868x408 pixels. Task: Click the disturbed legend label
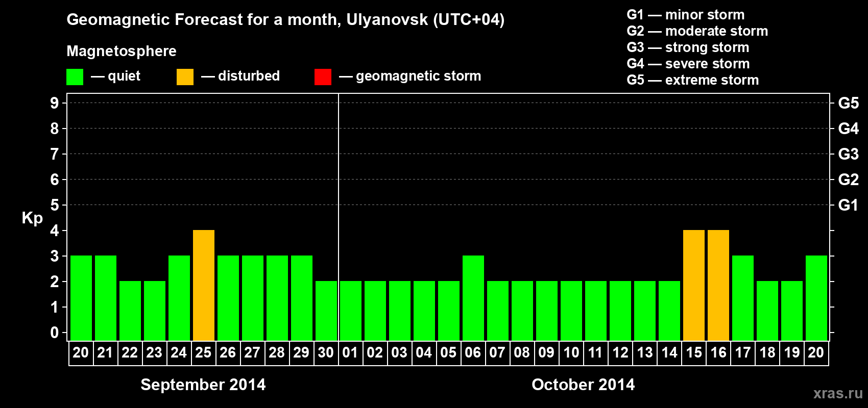point(249,76)
